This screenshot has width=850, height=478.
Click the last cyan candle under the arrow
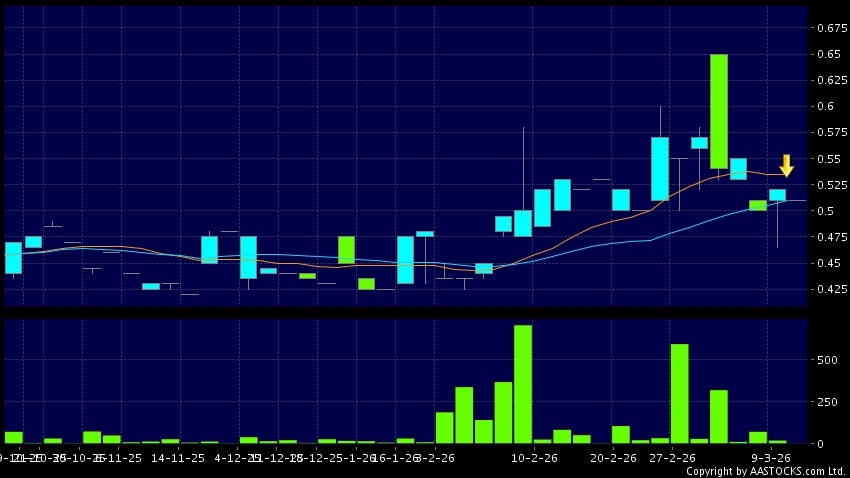point(777,195)
